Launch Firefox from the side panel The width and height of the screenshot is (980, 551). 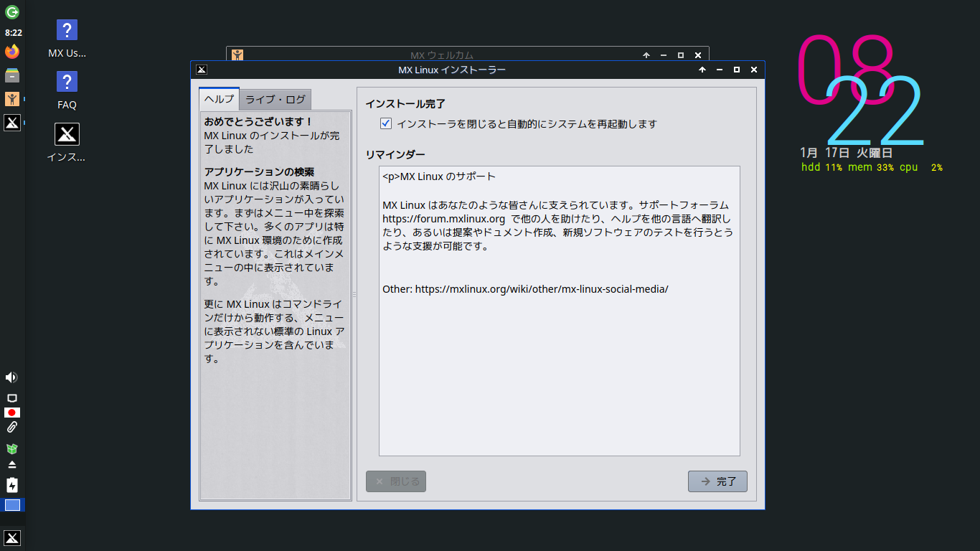click(12, 52)
